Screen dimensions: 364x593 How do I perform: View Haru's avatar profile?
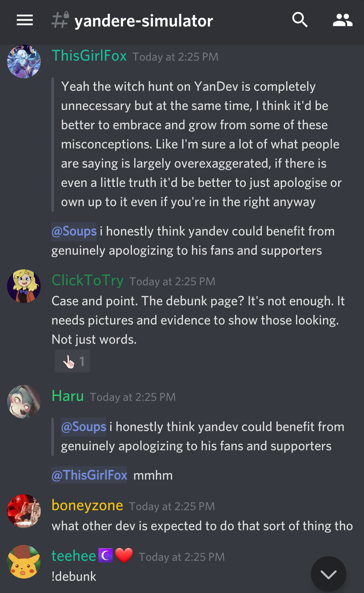click(x=24, y=402)
